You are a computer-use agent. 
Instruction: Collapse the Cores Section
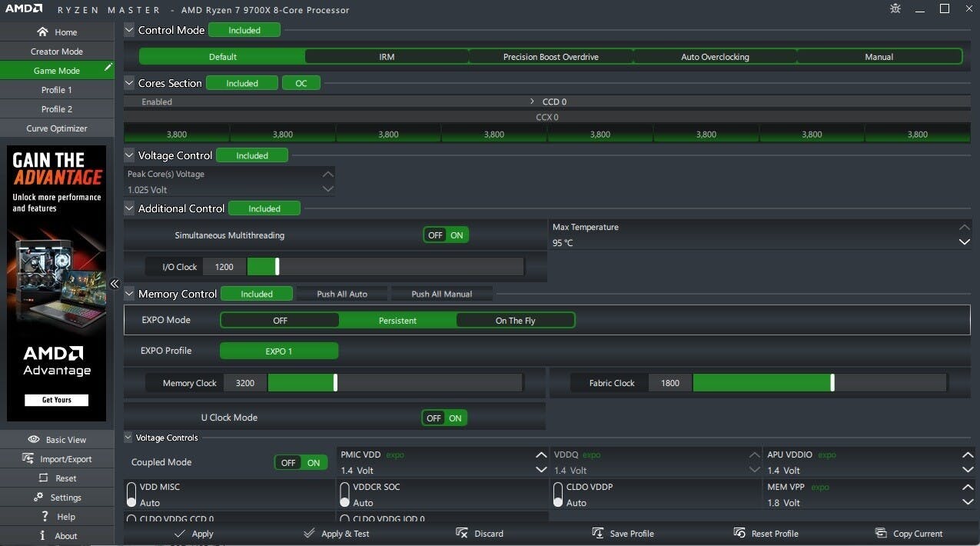(x=129, y=83)
